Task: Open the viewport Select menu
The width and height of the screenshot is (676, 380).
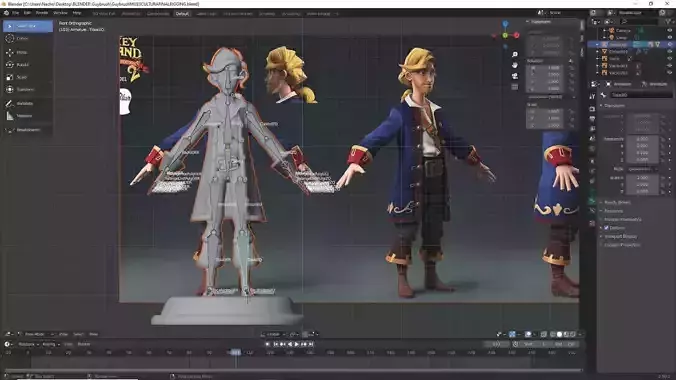Action: 78,334
